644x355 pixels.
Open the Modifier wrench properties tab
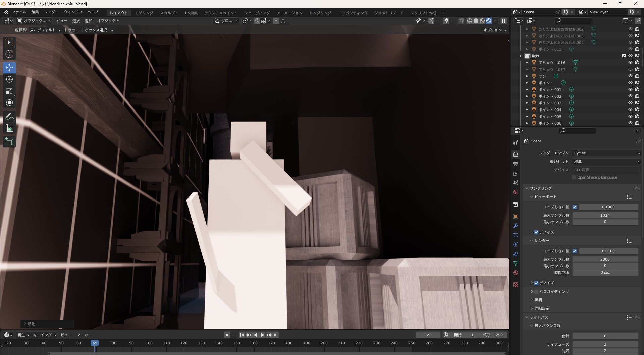tap(516, 226)
